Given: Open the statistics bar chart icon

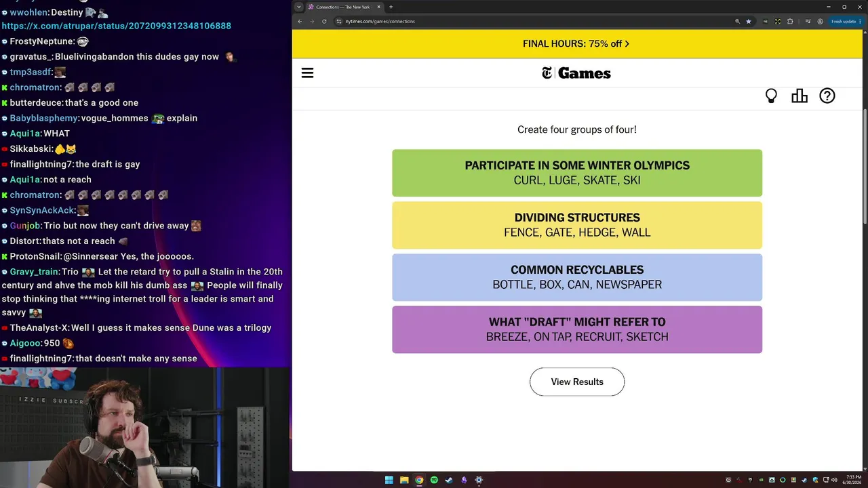Looking at the screenshot, I should pyautogui.click(x=800, y=96).
